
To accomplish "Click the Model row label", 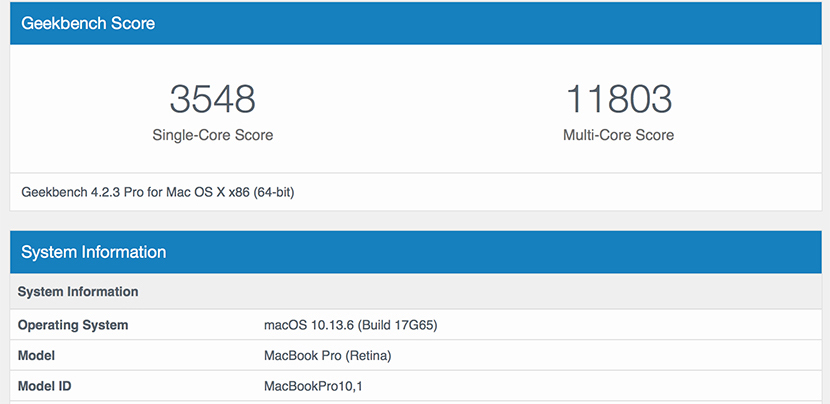I will [36, 355].
